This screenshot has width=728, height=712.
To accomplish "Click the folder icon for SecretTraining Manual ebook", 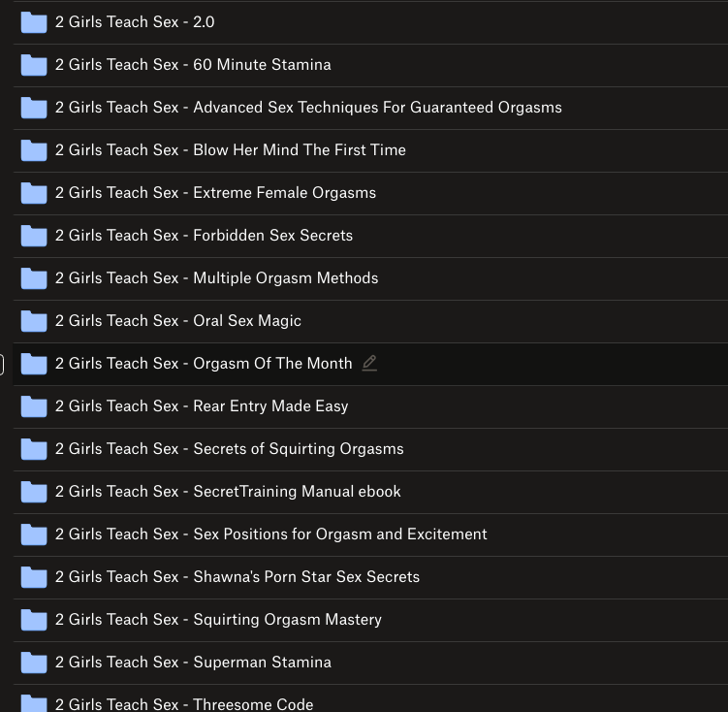I will tap(34, 492).
